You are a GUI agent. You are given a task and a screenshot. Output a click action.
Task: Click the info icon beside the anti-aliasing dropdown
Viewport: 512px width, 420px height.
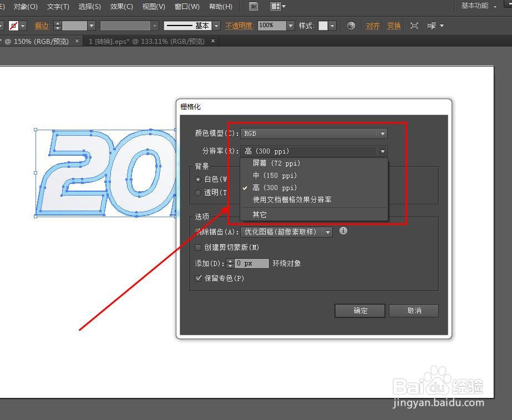tap(343, 231)
